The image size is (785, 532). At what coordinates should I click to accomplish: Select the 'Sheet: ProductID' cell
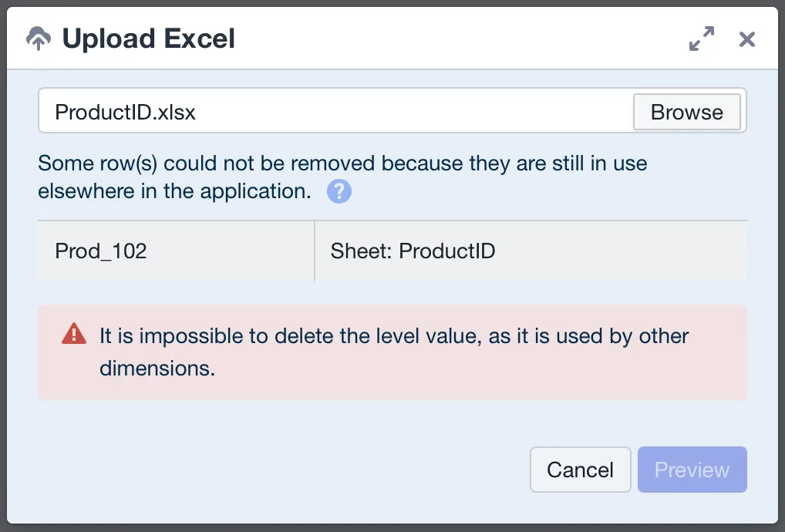click(531, 251)
